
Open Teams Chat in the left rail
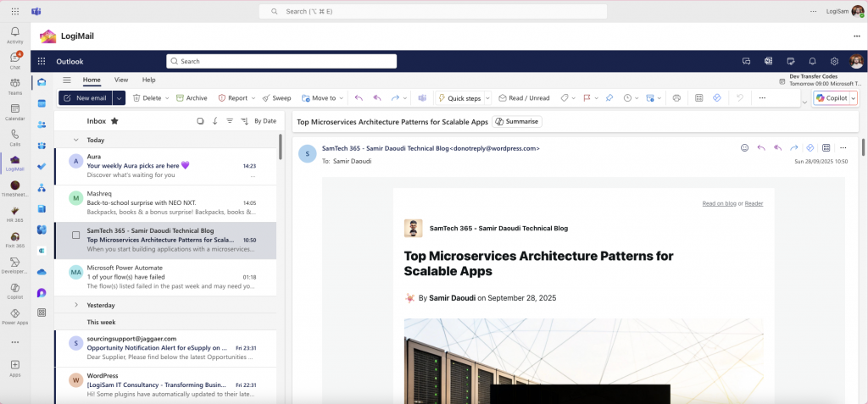pos(14,59)
